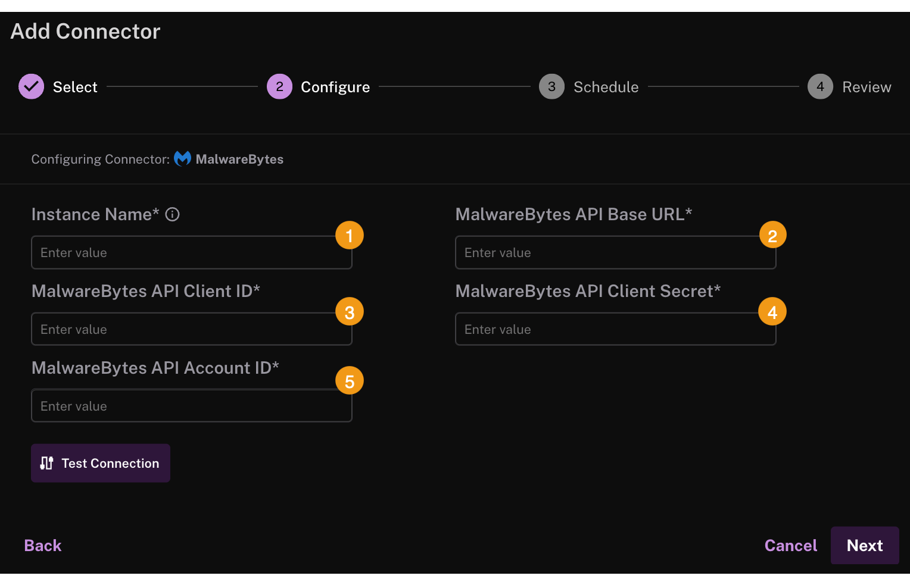Select the Configure step label
910x588 pixels.
point(335,87)
